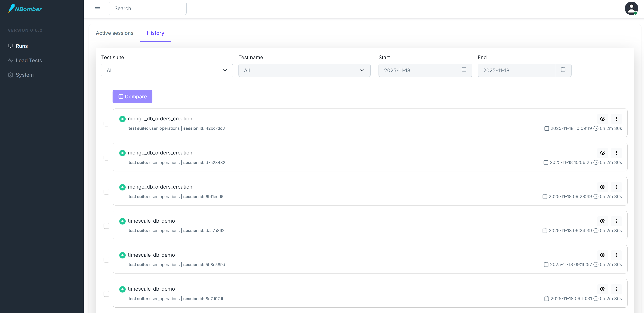Open Load Tests in sidebar

29,61
